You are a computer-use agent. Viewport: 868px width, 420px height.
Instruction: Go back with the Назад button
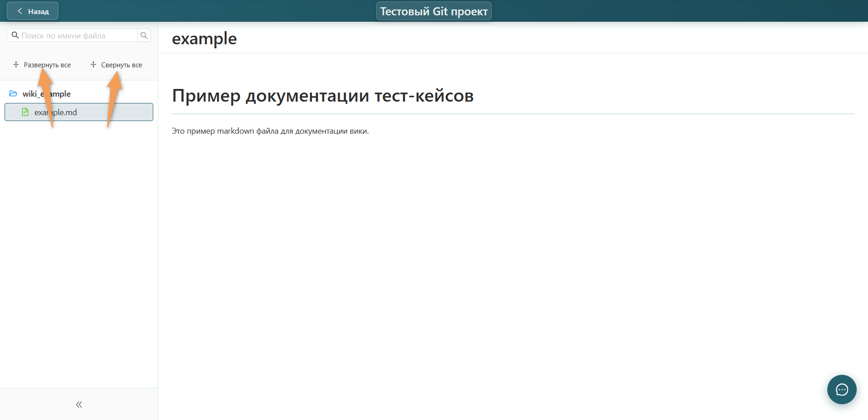point(33,11)
